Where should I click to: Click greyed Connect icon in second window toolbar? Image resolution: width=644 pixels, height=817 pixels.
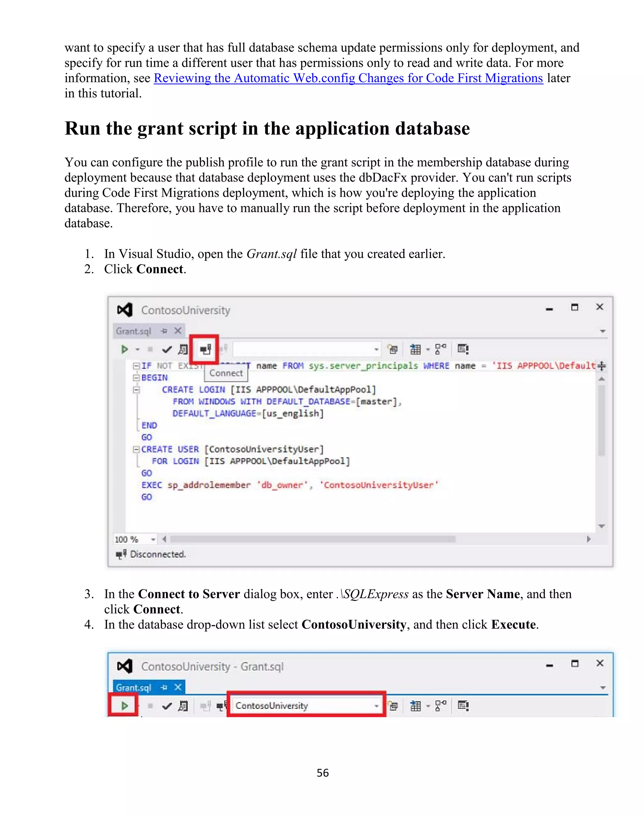coord(205,705)
